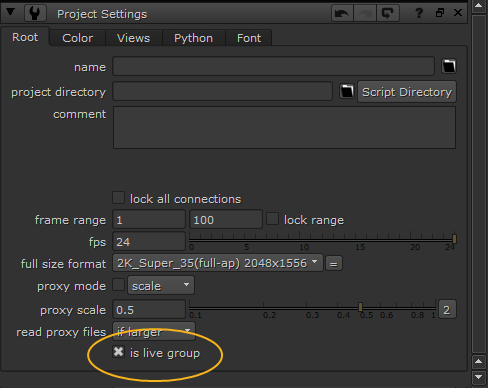Float the panel with the float-window icon
The height and width of the screenshot is (388, 488).
[440, 13]
